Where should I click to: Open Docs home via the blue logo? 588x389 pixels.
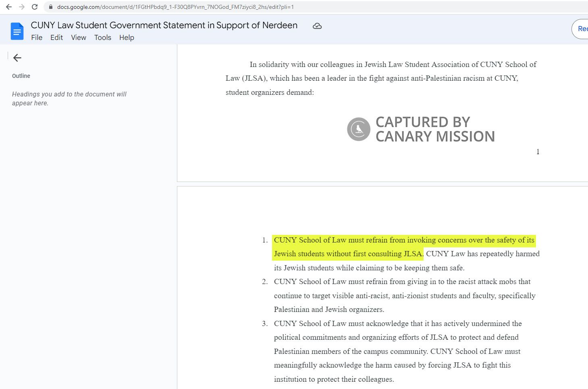tap(17, 31)
